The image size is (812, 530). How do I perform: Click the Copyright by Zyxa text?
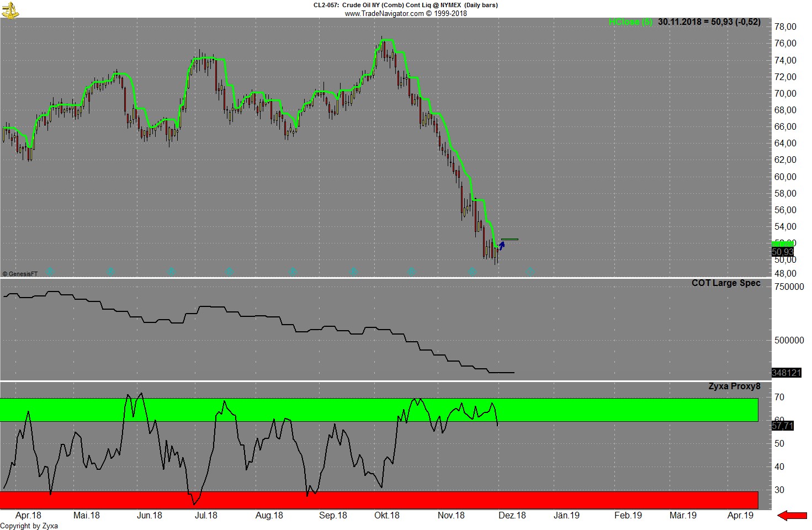(x=29, y=526)
